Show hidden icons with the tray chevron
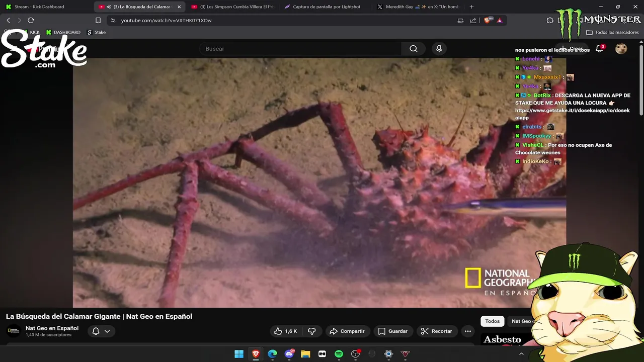The height and width of the screenshot is (362, 644). click(521, 354)
